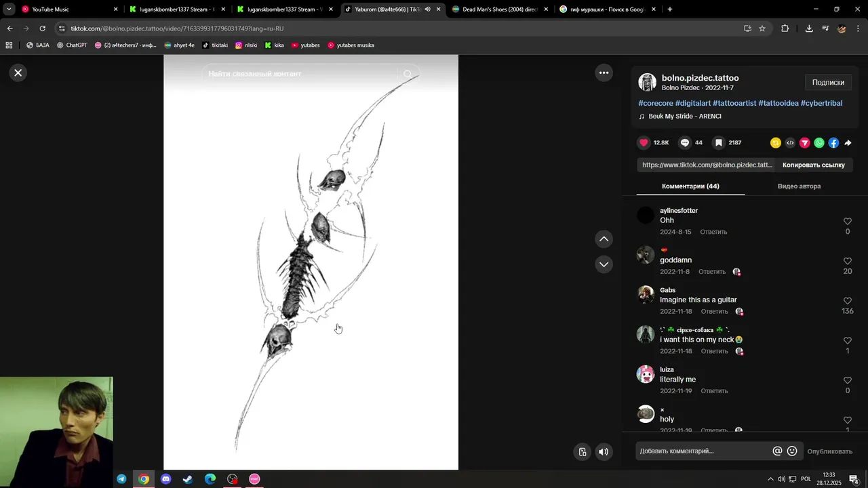Viewport: 868px width, 488px height.
Task: Like the "Imagine this as a guitar" comment
Action: point(847,301)
